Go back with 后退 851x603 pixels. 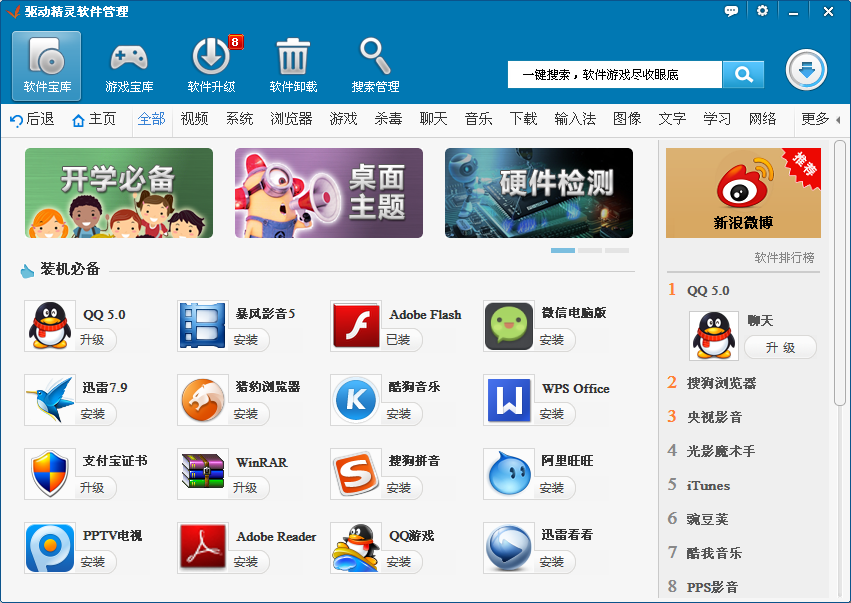33,119
